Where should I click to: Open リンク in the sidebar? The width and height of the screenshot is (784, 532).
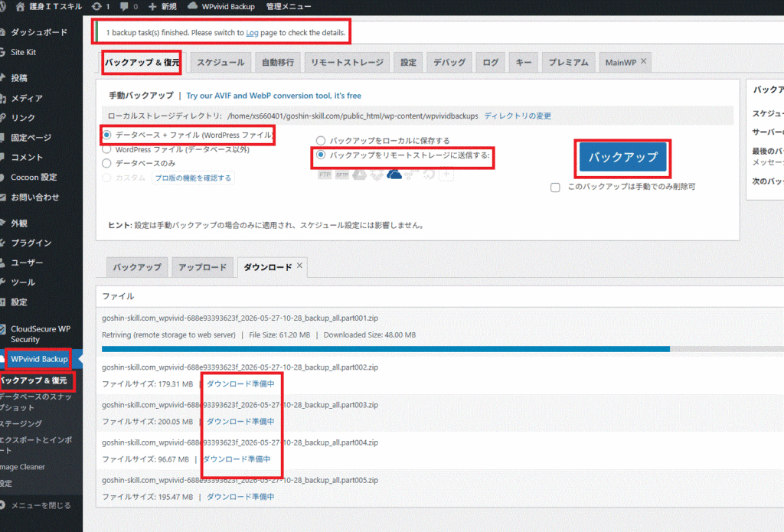pyautogui.click(x=23, y=118)
